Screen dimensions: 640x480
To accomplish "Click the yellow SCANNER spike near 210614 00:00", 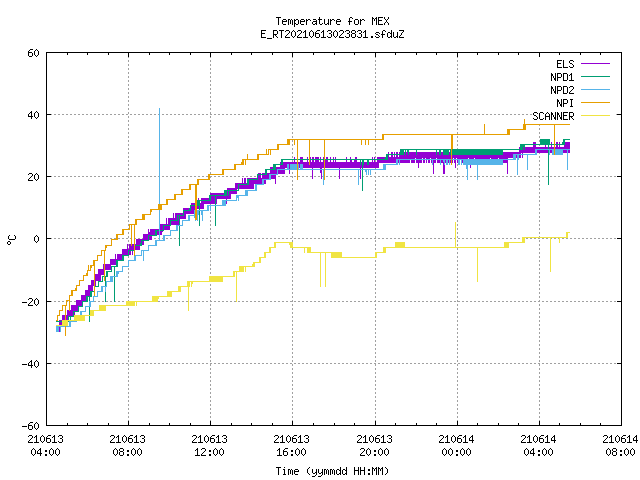I will pyautogui.click(x=456, y=235).
